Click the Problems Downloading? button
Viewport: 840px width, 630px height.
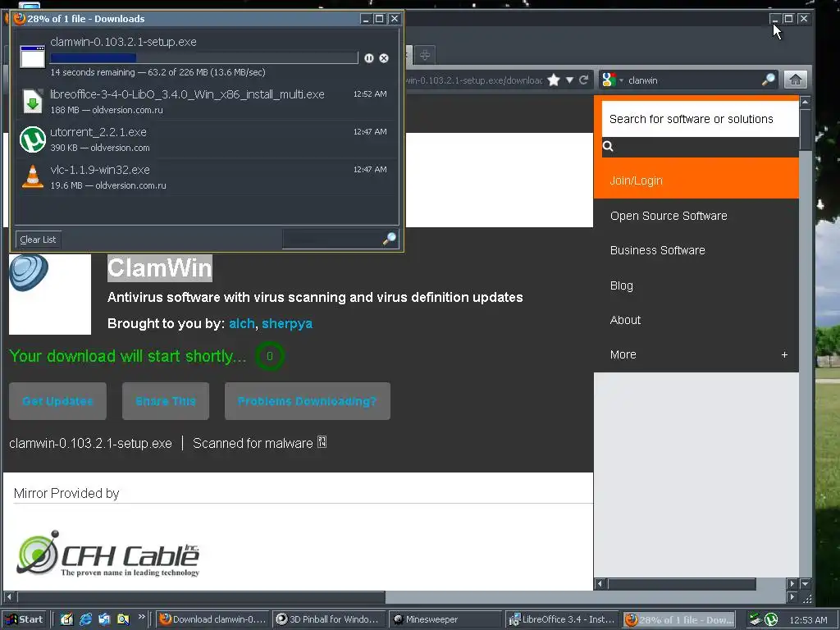coord(307,401)
